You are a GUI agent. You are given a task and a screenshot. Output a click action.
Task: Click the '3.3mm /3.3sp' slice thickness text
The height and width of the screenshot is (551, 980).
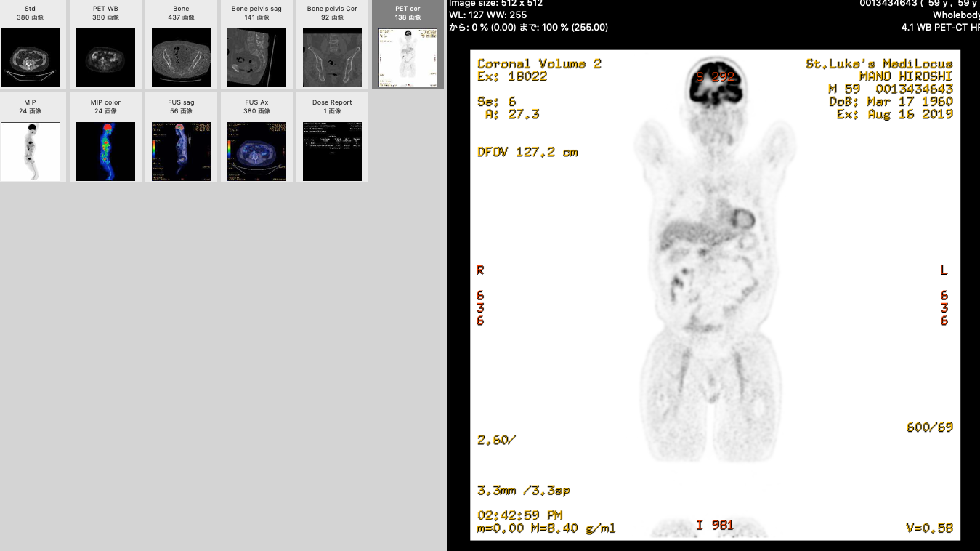click(x=523, y=491)
